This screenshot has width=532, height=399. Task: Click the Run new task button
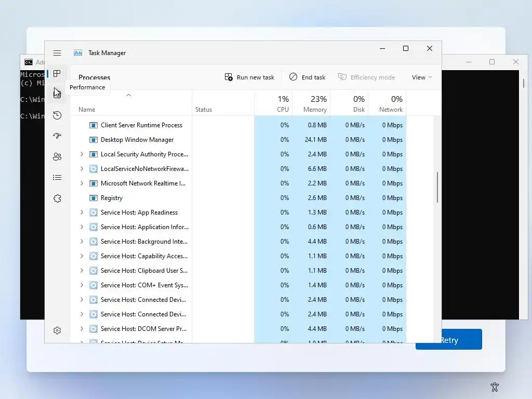[249, 77]
